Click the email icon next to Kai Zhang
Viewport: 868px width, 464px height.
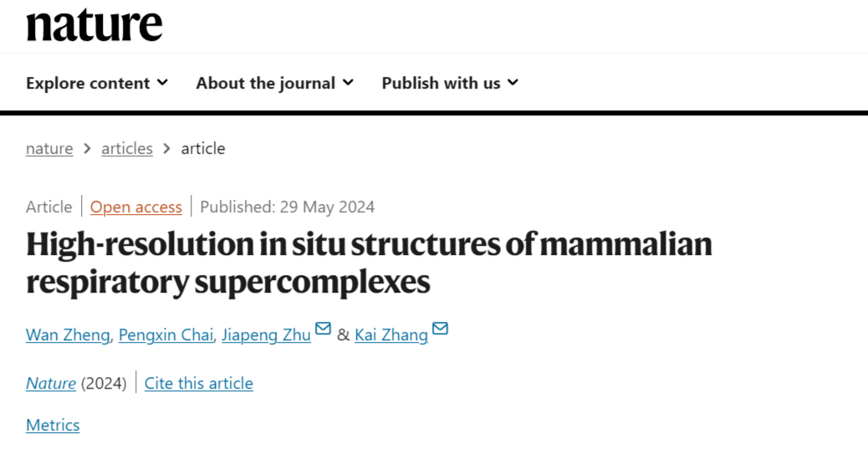coord(440,329)
